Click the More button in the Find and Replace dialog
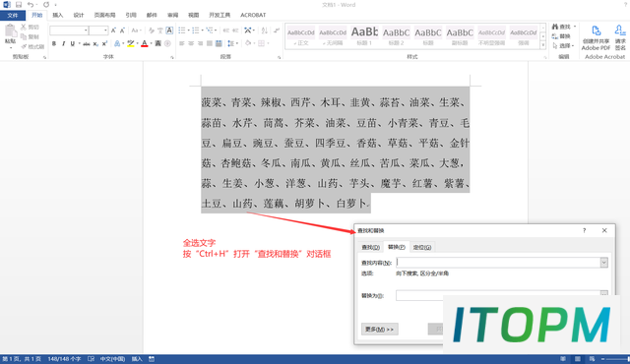 click(x=380, y=330)
